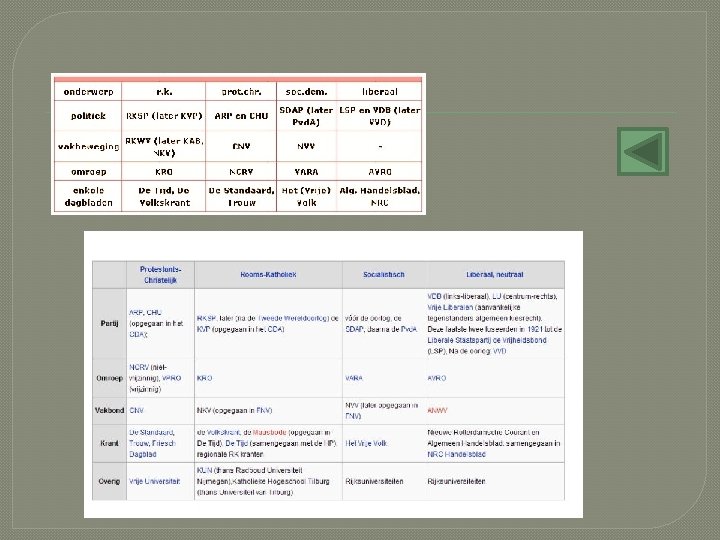Click the 'onderwerp' header cell in upper table
Image resolution: width=720 pixels, height=540 pixels.
tap(88, 92)
